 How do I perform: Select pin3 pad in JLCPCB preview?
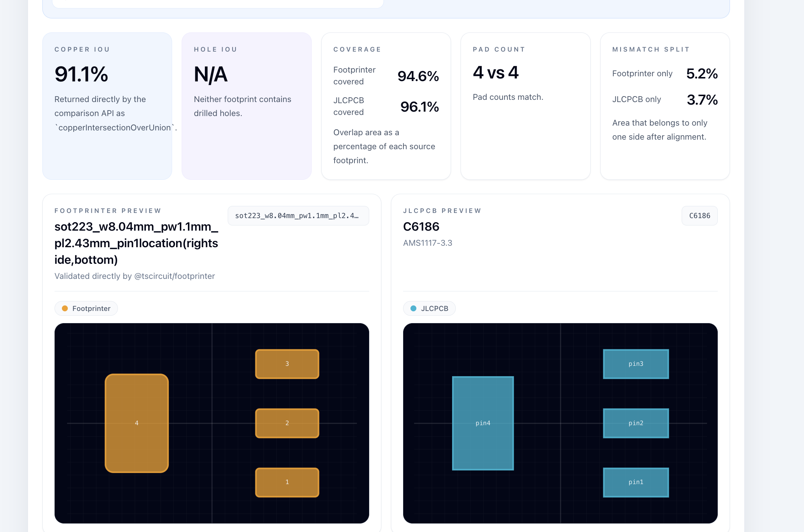[x=636, y=364]
